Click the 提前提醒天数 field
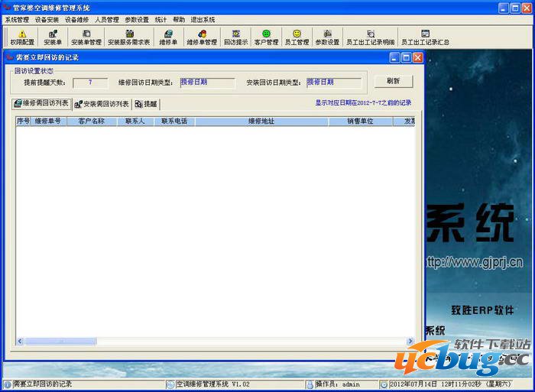535x392 pixels. tap(91, 82)
